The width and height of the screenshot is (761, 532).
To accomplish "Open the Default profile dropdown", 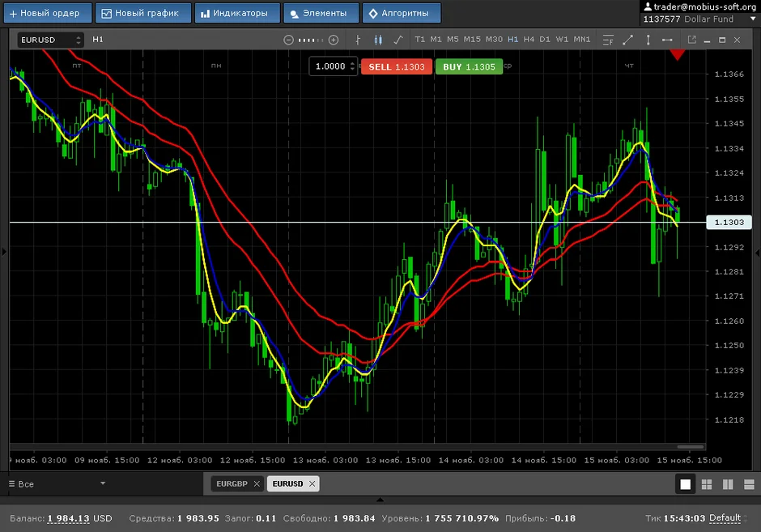I will 727,518.
